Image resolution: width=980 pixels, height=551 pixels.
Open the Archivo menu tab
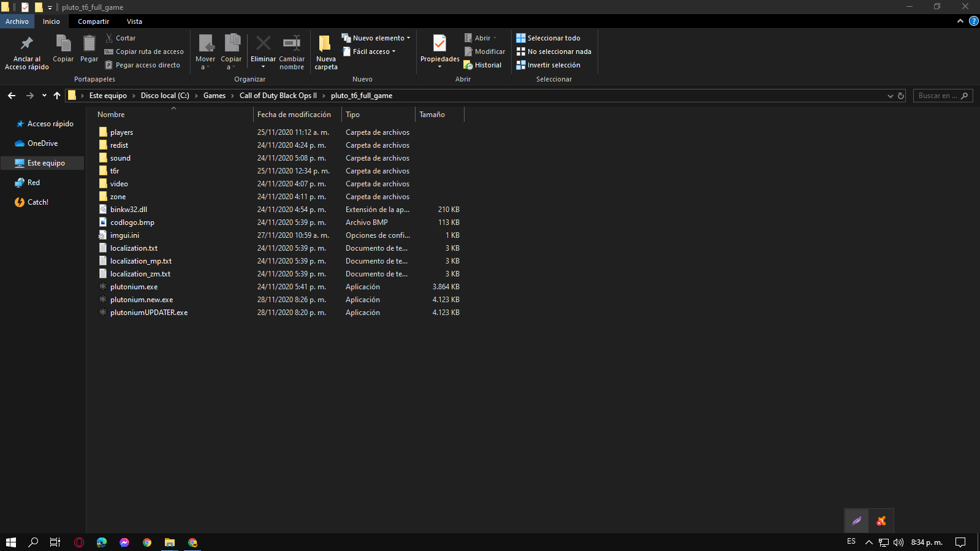tap(17, 21)
